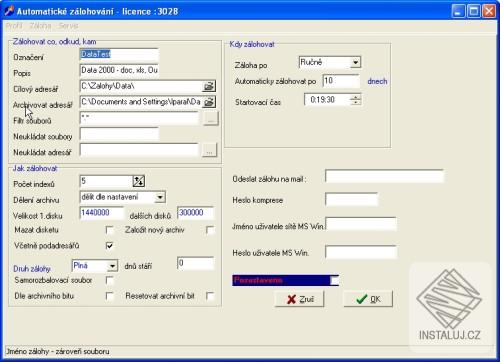Viewport: 500px width, 362px height.
Task: Increase Startovací čas with up spinner arrow
Action: pos(356,97)
